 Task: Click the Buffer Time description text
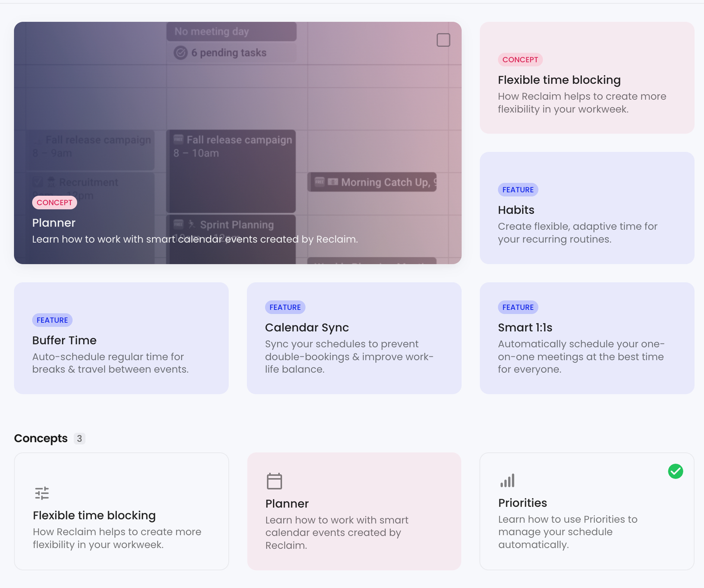(110, 363)
